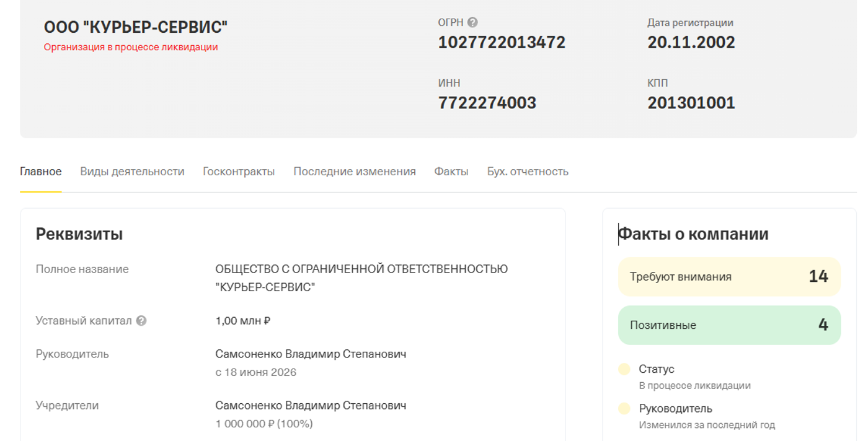
Task: Open the Госконтракты tab
Action: coord(239,172)
